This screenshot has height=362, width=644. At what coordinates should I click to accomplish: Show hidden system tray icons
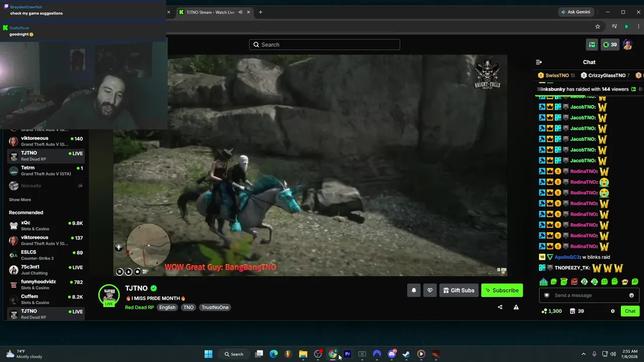584,354
